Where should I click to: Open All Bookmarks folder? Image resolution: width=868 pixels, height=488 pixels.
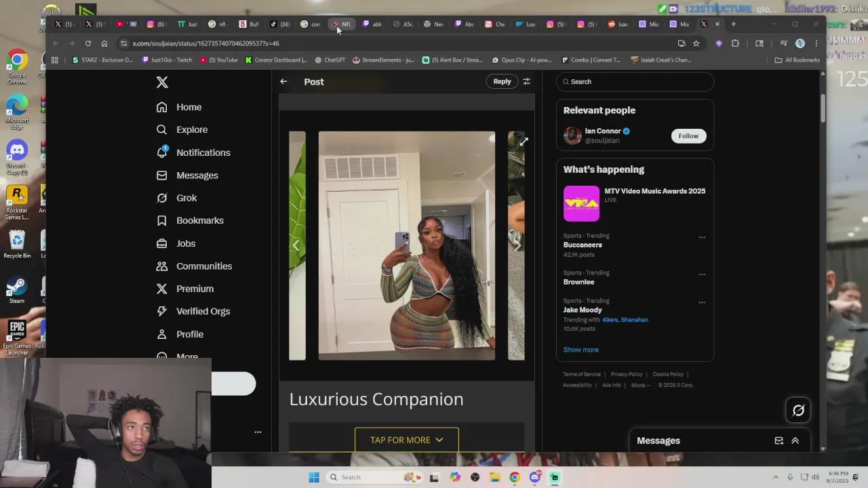pos(797,60)
